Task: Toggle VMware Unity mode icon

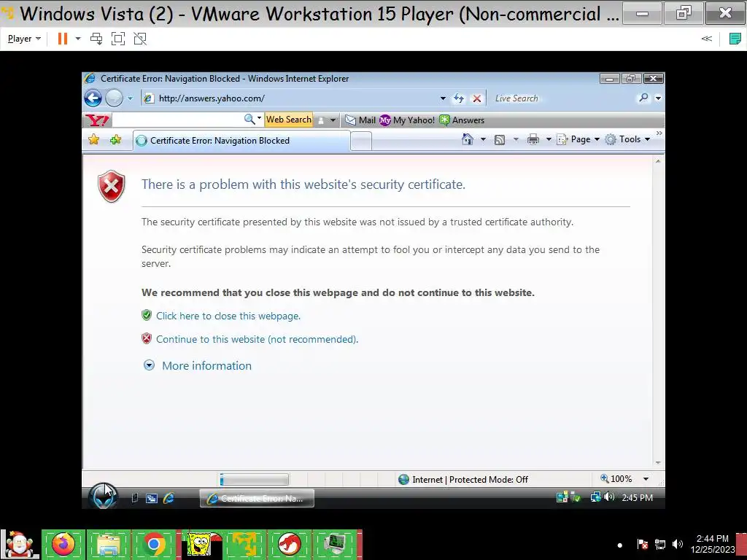Action: click(140, 39)
